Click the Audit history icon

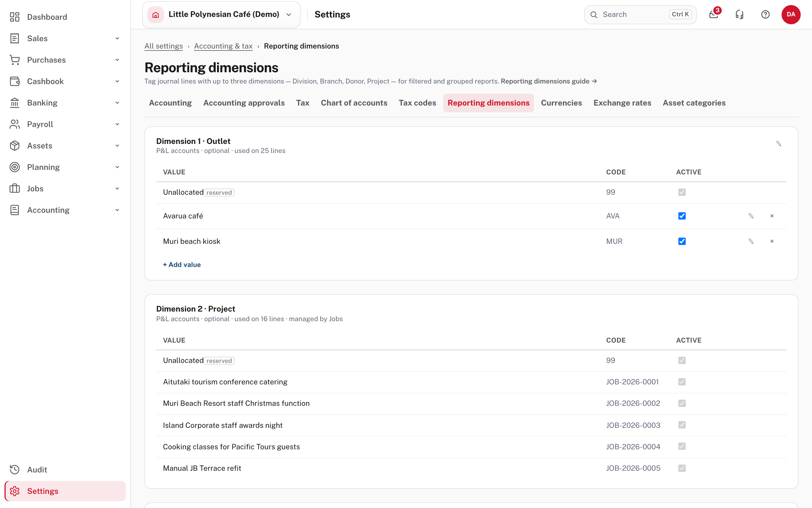pos(15,469)
